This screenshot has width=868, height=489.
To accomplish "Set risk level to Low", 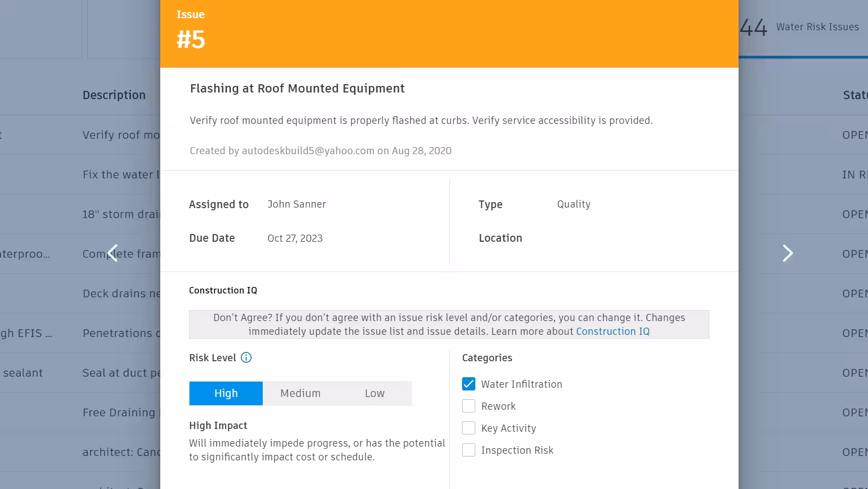I will click(375, 393).
